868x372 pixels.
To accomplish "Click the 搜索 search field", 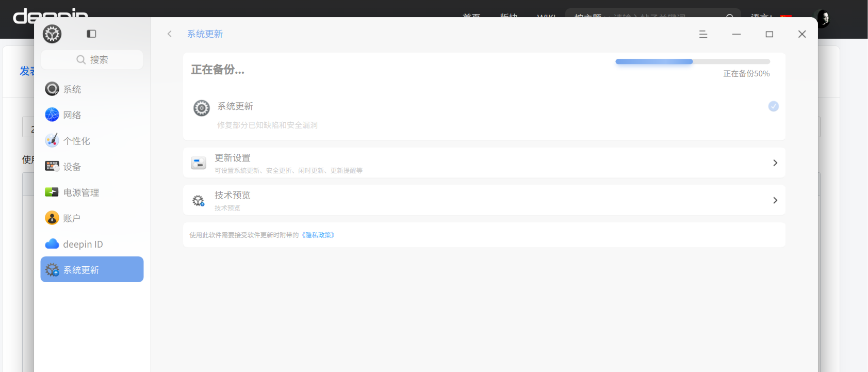I will point(92,59).
